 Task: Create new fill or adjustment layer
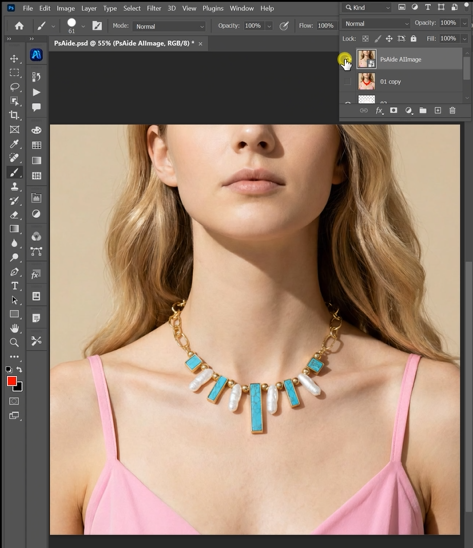coord(408,111)
